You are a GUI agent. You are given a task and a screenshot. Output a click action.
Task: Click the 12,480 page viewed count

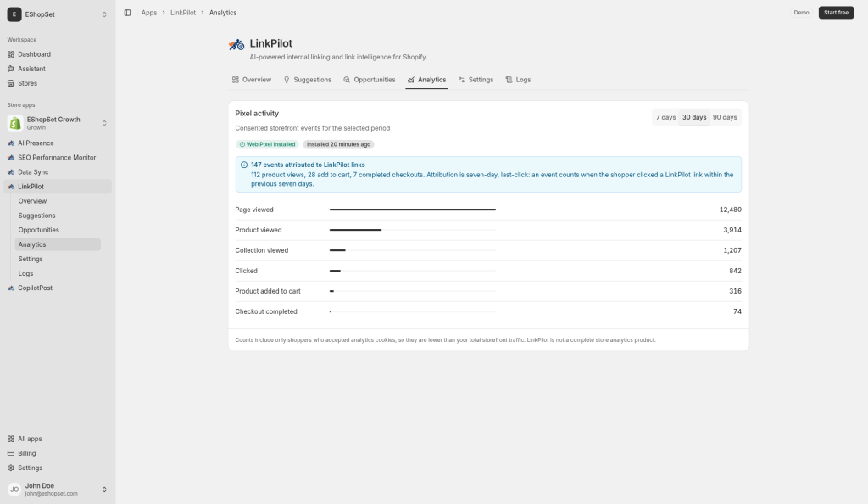point(730,210)
